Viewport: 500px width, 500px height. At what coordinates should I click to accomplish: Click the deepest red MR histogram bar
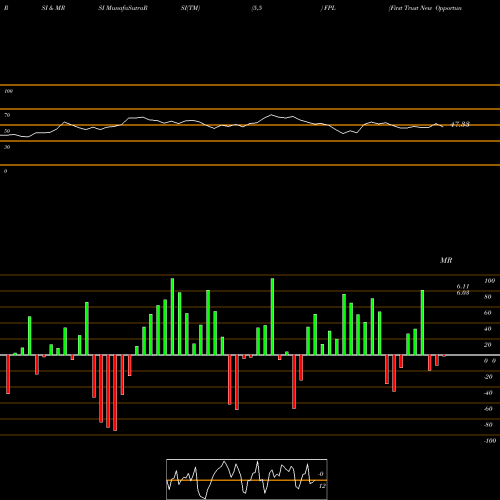click(115, 393)
